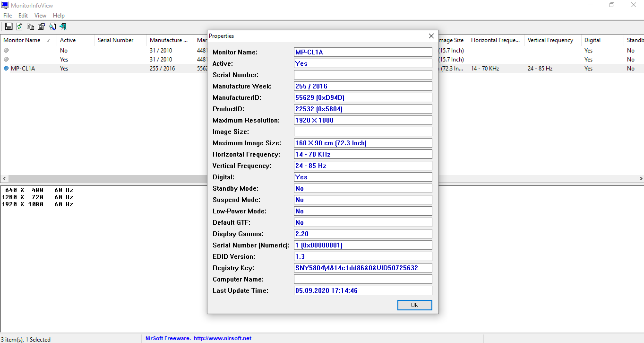Click the Registry Key field SNY5804

[363, 268]
